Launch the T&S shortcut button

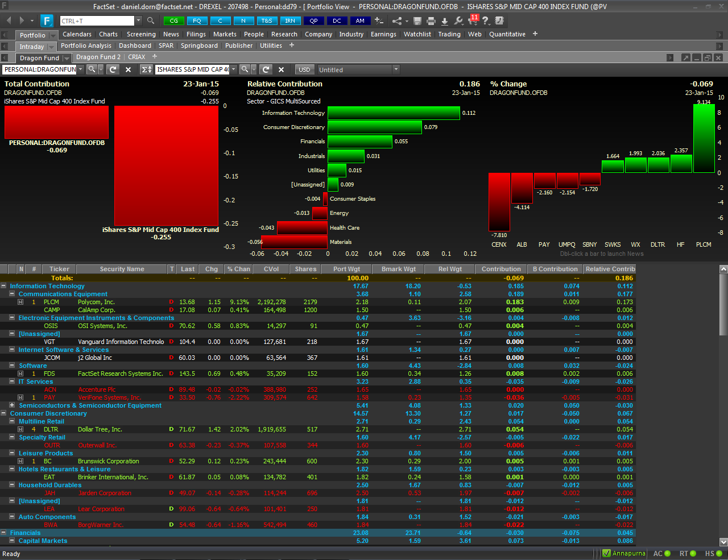coord(267,20)
